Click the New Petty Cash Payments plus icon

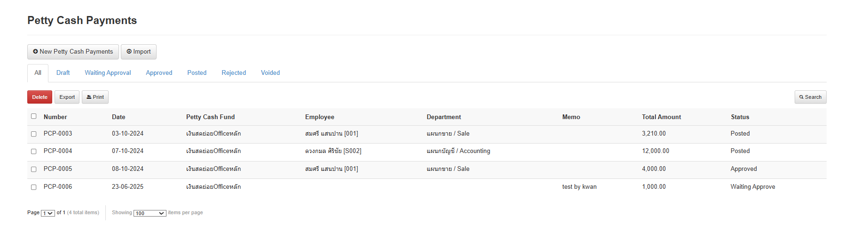pos(35,52)
